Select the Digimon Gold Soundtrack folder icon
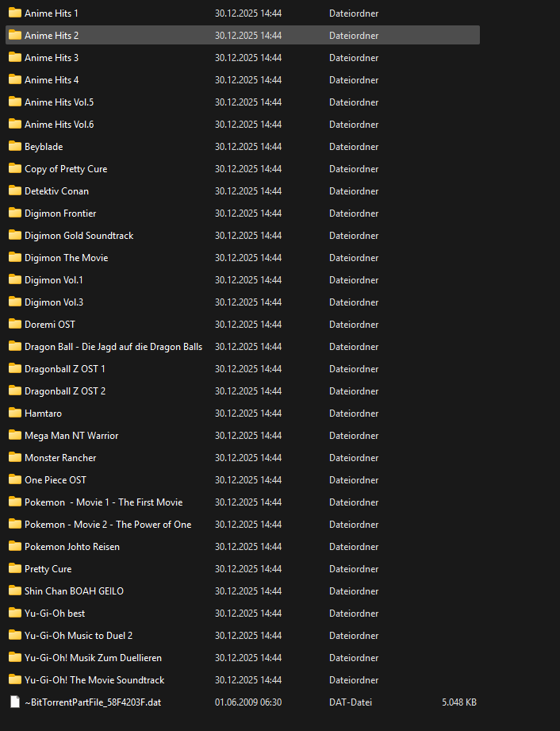The image size is (560, 731). pyautogui.click(x=15, y=235)
